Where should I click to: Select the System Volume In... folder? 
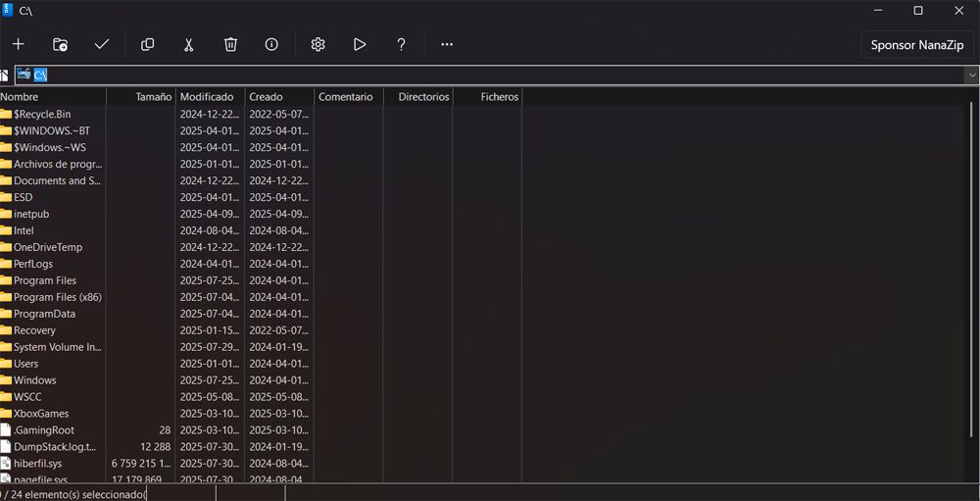[58, 346]
